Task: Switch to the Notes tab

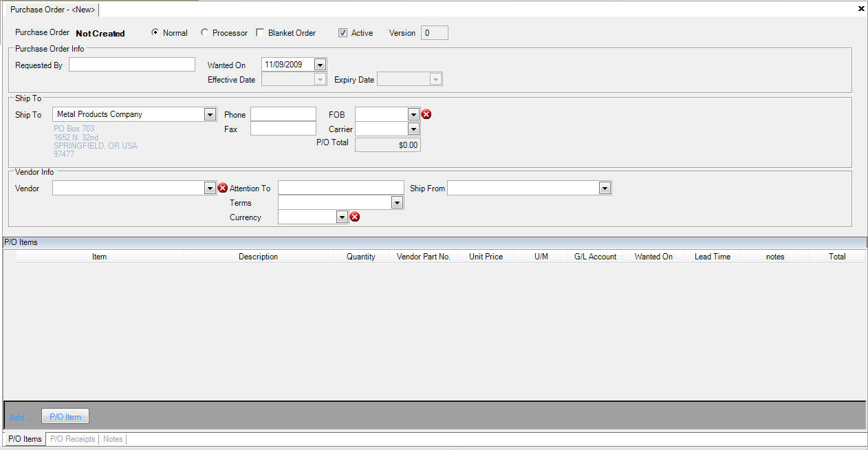Action: (113, 439)
